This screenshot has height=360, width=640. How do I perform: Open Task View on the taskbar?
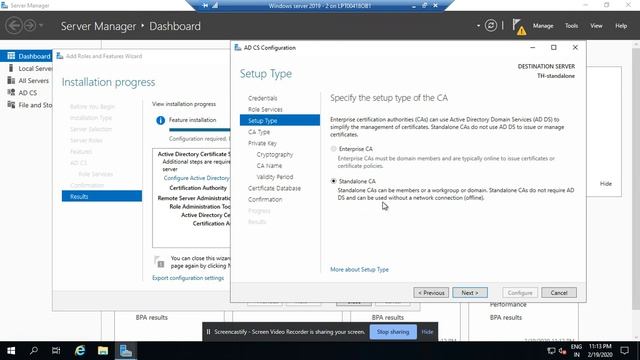[x=56, y=351]
